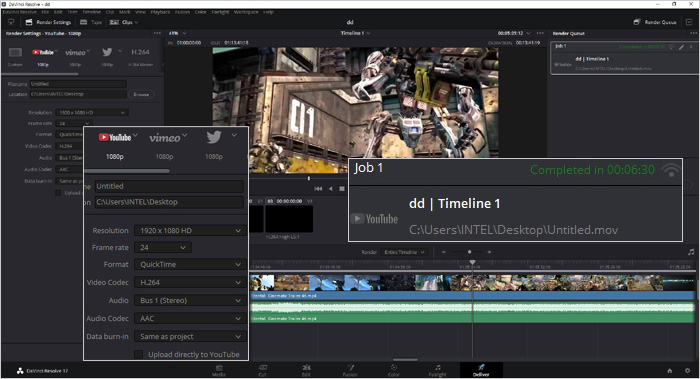Open the viewer options three-dot menu

540,33
